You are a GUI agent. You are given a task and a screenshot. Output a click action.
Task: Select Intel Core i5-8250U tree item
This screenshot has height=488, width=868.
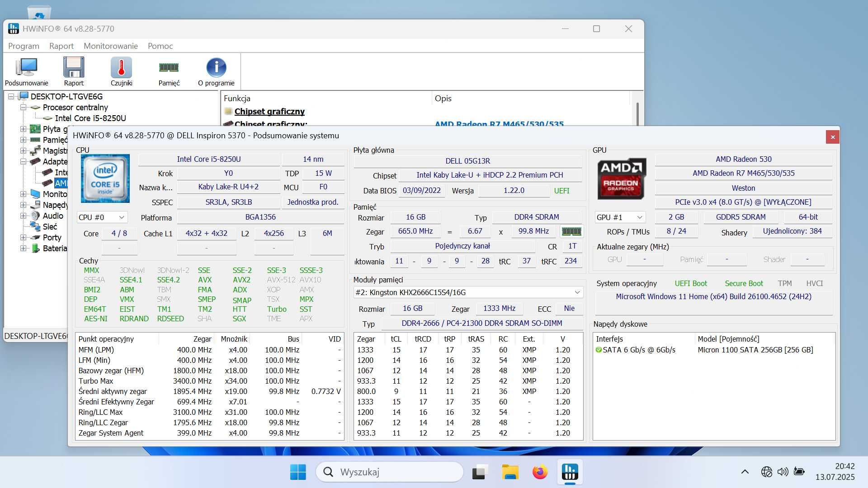pyautogui.click(x=90, y=118)
